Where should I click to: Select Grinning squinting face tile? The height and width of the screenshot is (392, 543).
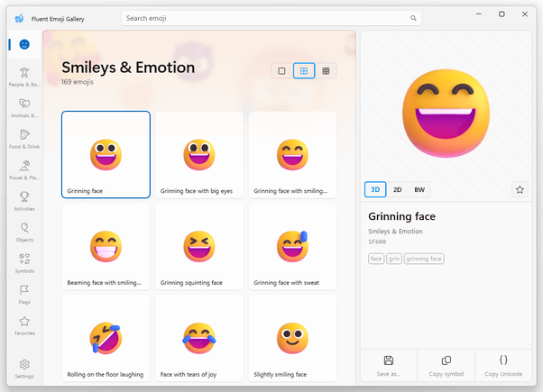(199, 246)
